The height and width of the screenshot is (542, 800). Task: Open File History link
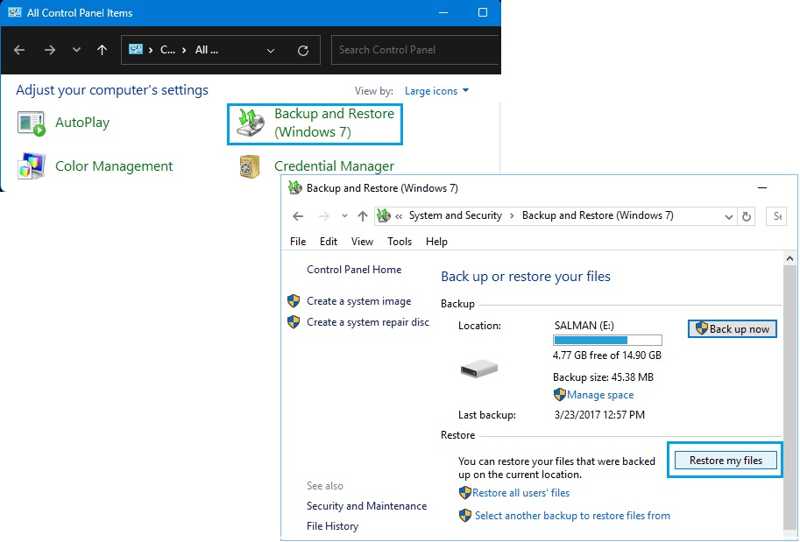click(x=332, y=526)
